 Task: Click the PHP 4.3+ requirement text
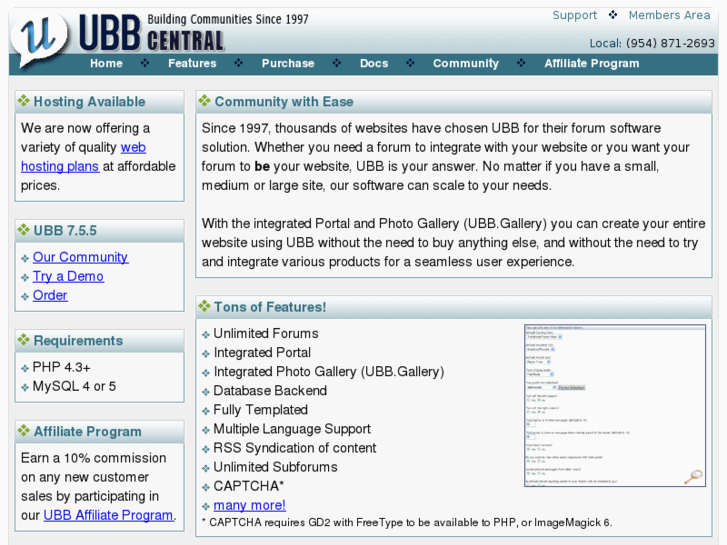pos(61,367)
